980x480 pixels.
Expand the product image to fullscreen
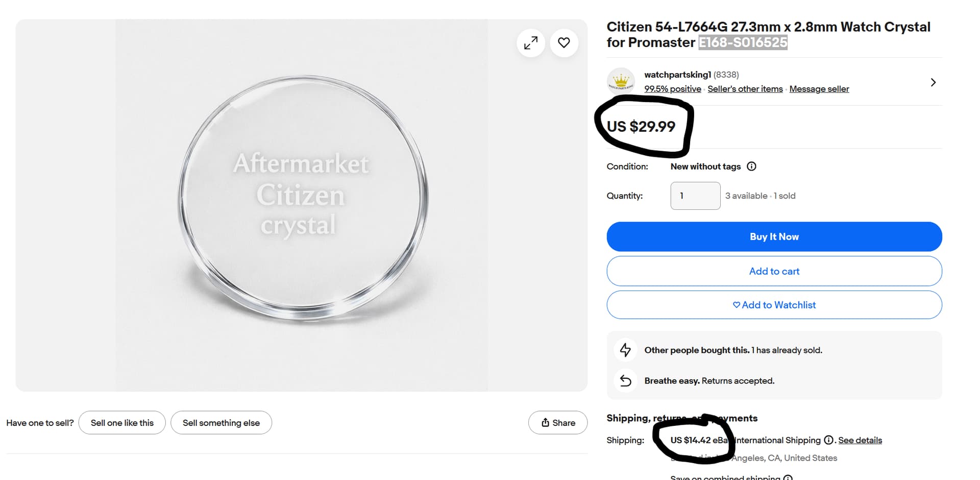(531, 43)
